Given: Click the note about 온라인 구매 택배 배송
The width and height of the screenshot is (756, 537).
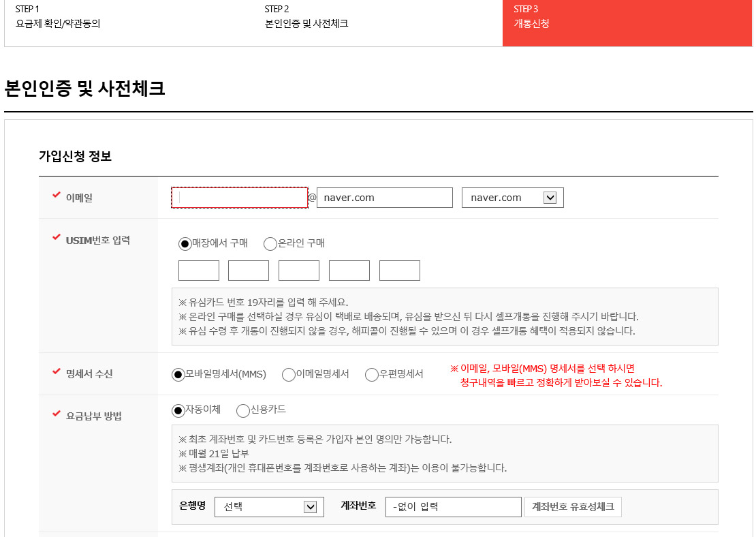Looking at the screenshot, I should coord(409,316).
